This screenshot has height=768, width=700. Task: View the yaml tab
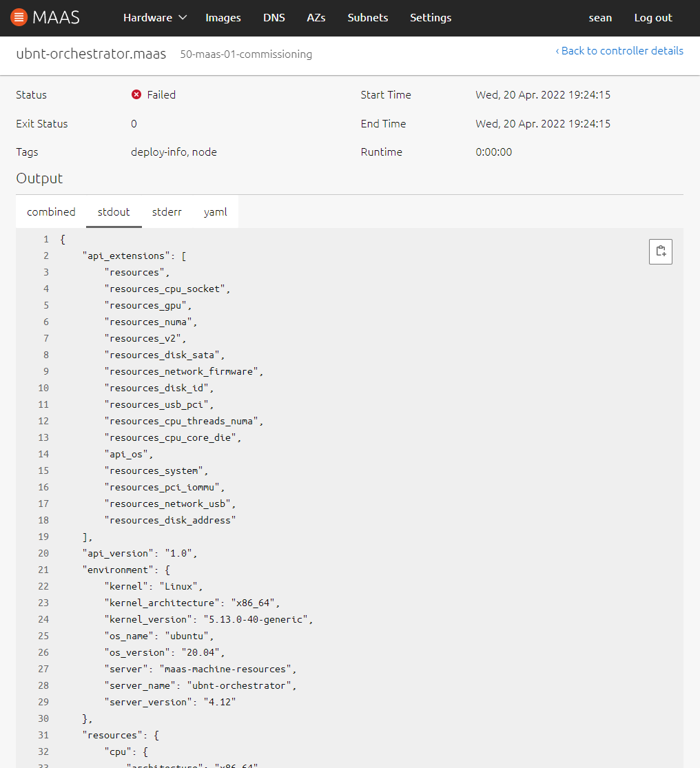click(215, 212)
